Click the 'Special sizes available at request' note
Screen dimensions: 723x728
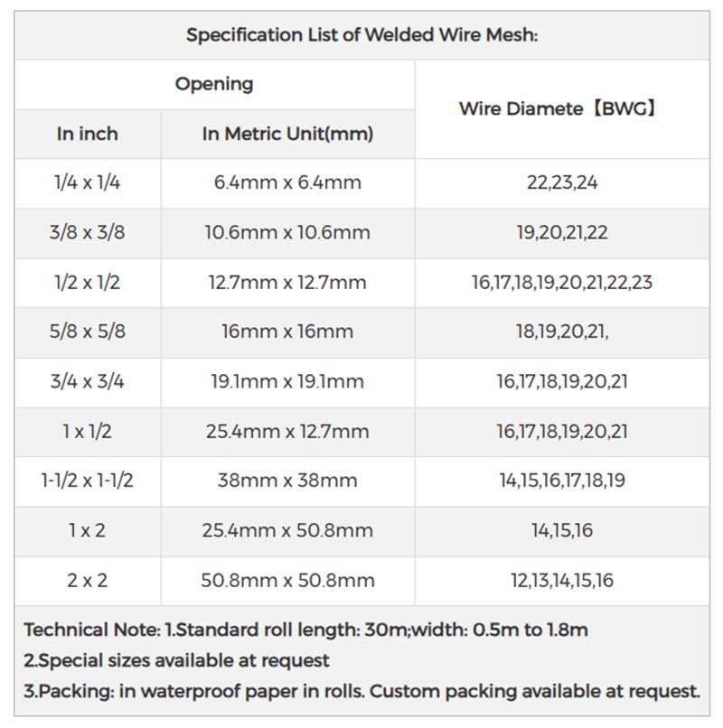(177, 660)
